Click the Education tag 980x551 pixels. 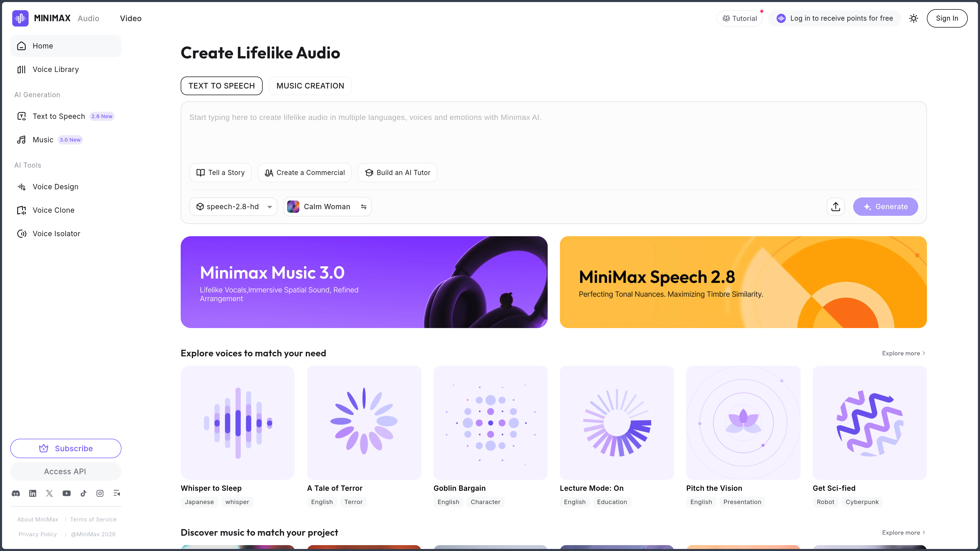(612, 502)
